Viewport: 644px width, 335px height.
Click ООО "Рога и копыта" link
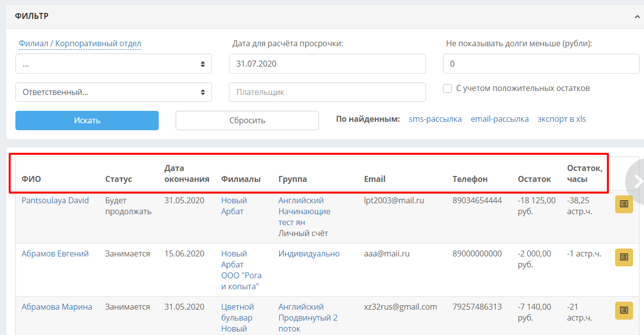241,281
